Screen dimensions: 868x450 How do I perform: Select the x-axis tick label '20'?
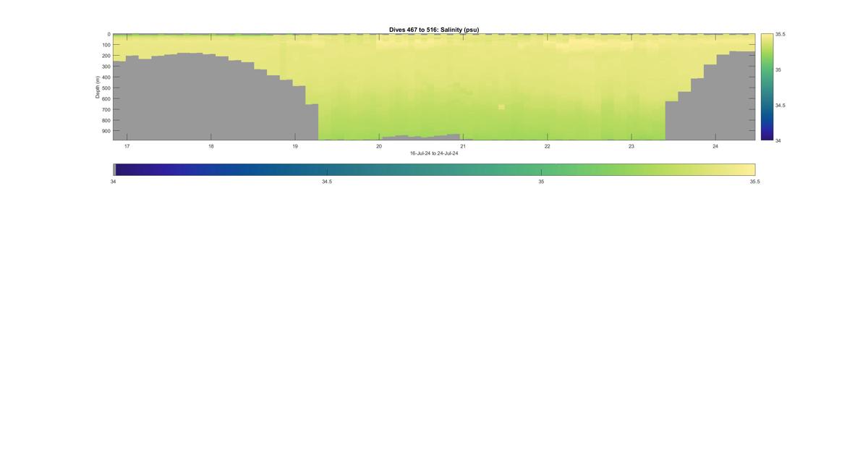(x=379, y=146)
